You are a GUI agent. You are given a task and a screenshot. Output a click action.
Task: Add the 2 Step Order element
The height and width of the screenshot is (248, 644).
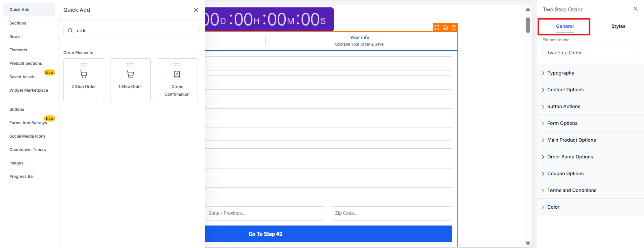(x=84, y=80)
